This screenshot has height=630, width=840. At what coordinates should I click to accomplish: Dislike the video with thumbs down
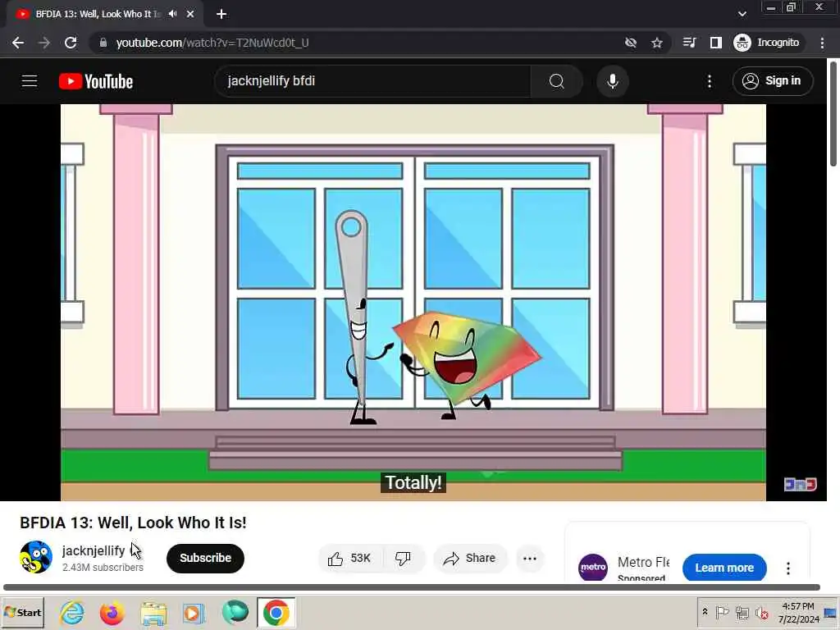[x=404, y=558]
